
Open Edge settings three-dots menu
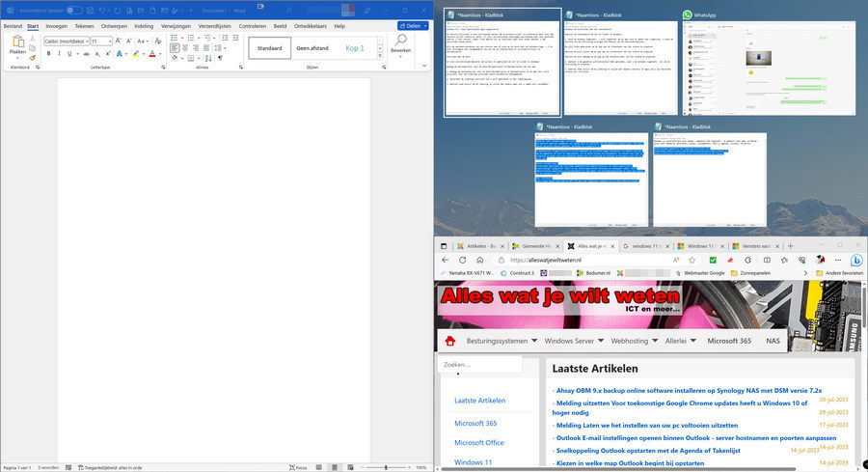[x=838, y=260]
